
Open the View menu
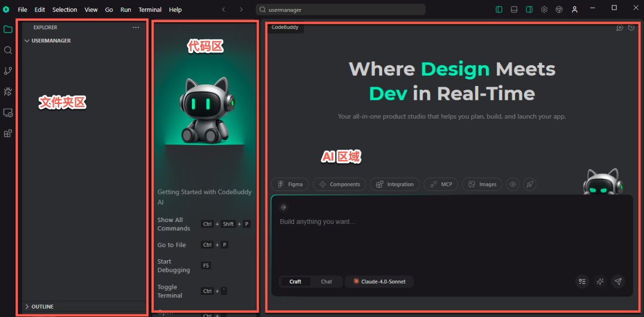tap(91, 10)
